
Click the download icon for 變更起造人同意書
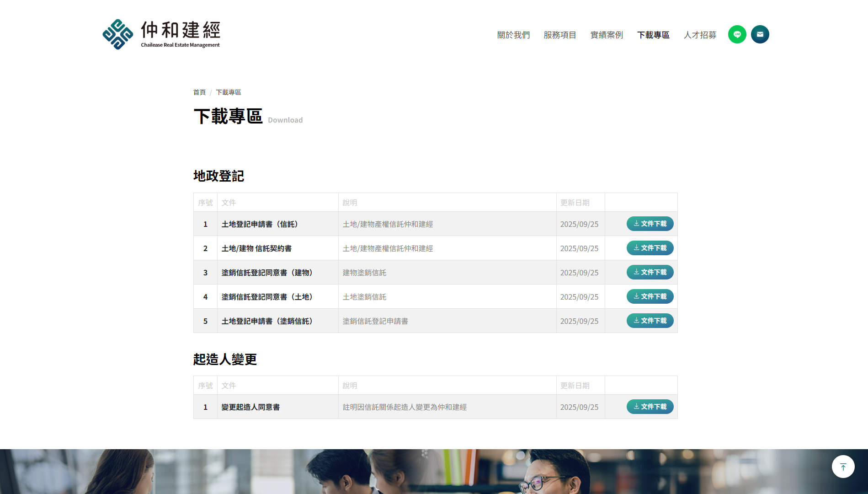(635, 406)
